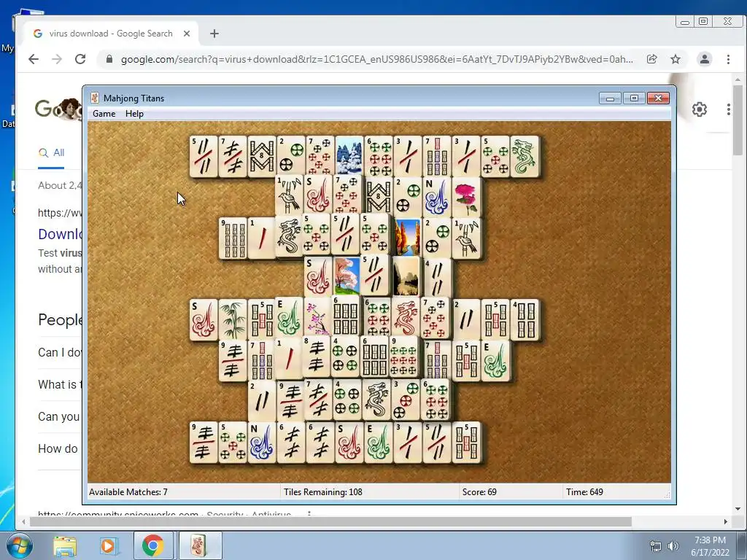The height and width of the screenshot is (560, 747).
Task: Expand the 'Can you' question
Action: 59,416
